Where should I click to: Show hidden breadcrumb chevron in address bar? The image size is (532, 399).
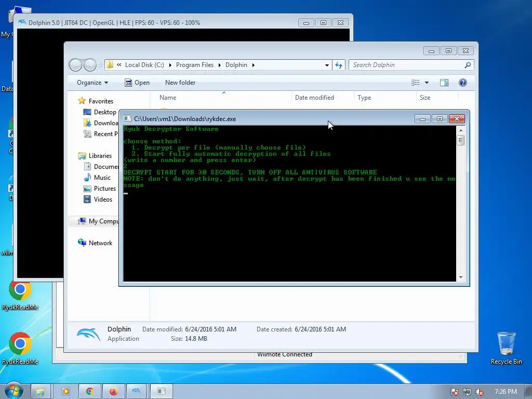119,65
